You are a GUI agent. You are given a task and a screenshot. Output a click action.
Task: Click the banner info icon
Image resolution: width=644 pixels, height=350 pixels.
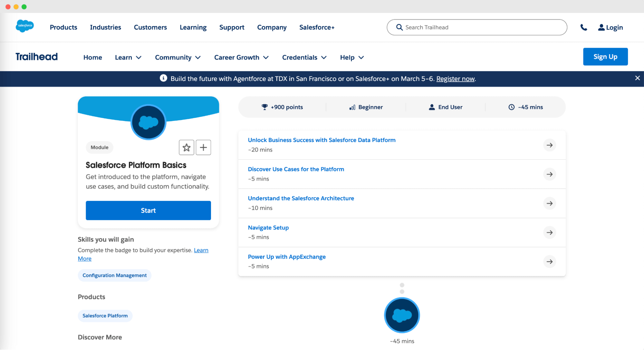163,78
